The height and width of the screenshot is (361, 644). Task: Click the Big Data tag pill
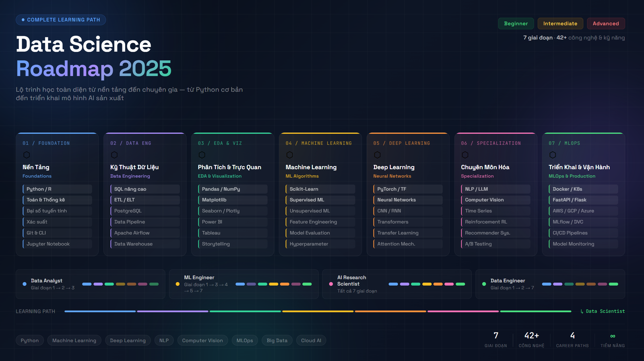click(277, 340)
